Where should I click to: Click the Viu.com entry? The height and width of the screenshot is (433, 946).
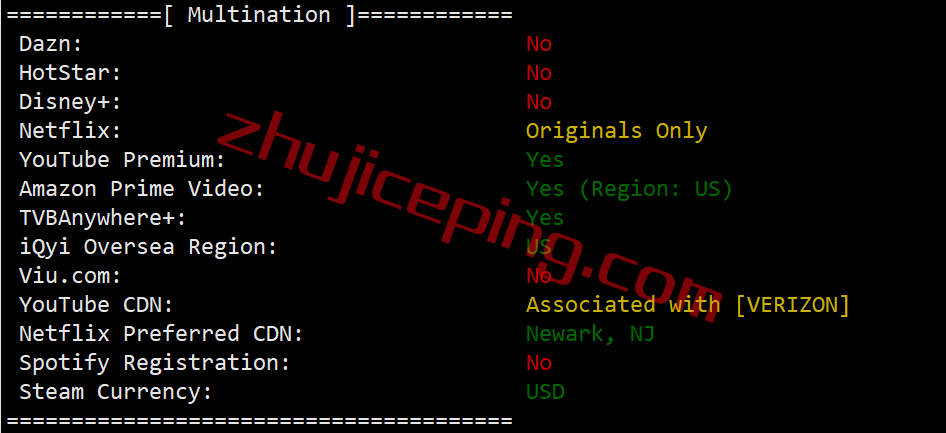point(70,276)
